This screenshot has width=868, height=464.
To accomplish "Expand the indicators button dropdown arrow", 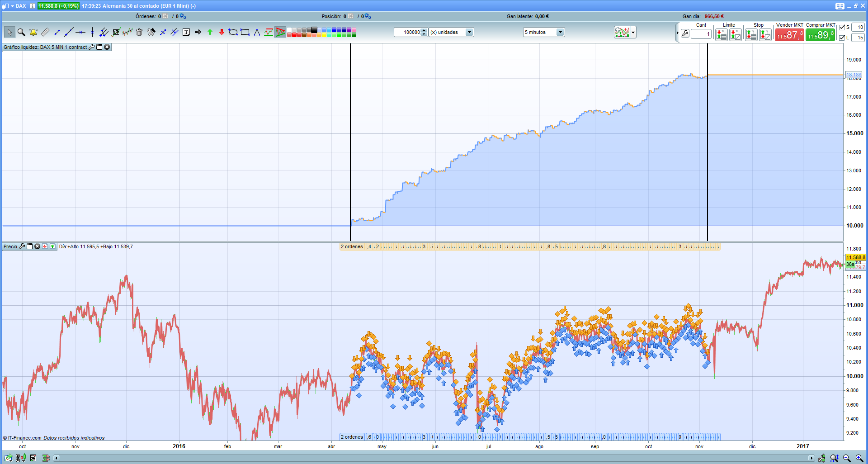I will click(633, 32).
